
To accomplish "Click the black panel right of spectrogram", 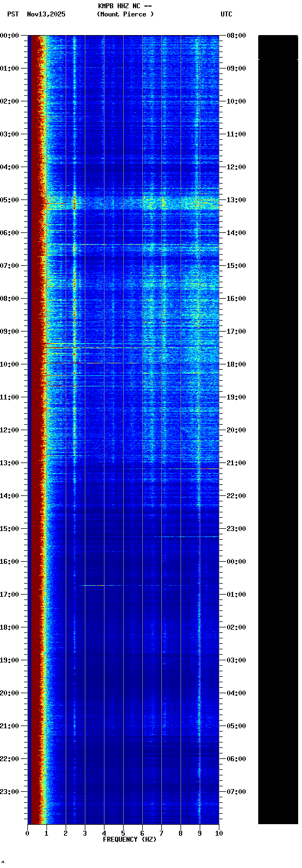I will (278, 430).
